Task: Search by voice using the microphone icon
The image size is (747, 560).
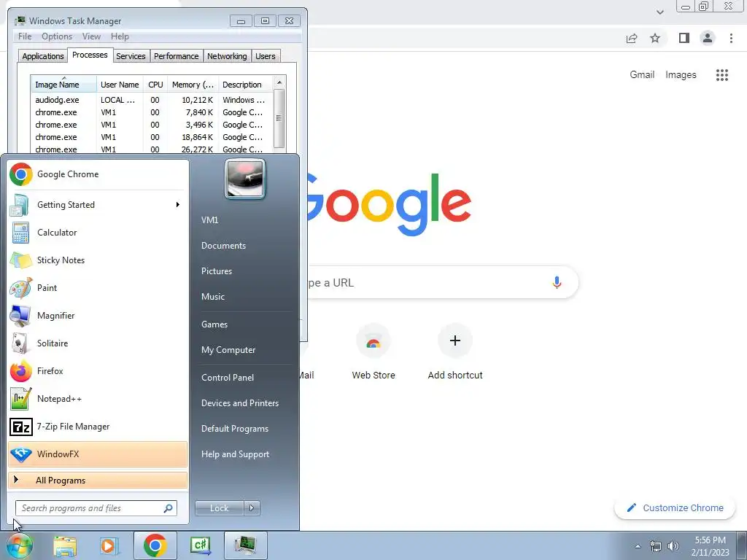Action: (557, 282)
